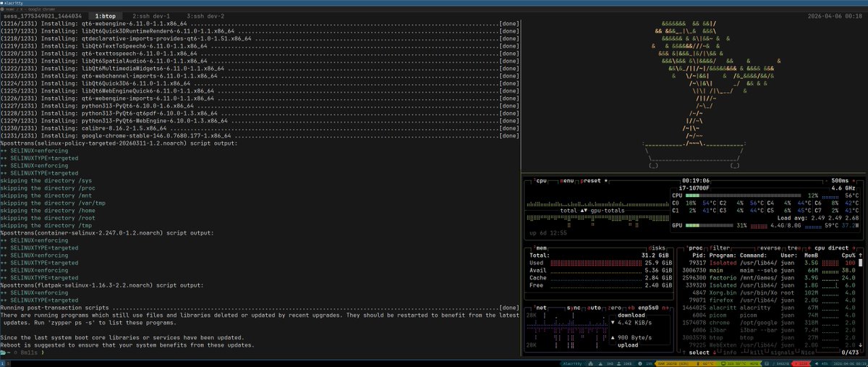
Task: Click the proc list scrollbar down arrow
Action: click(861, 345)
